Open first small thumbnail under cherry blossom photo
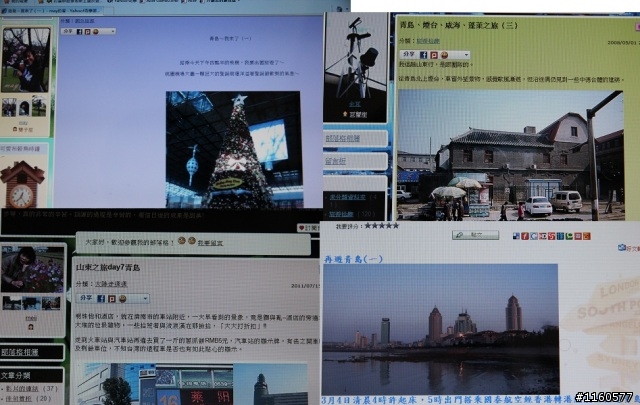640x405 pixels. [x=9, y=107]
